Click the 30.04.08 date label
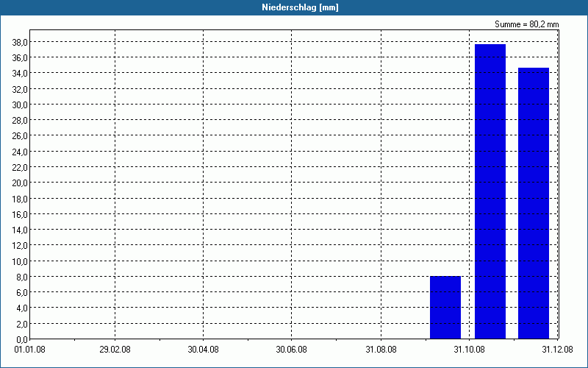This screenshot has height=368, width=588. pyautogui.click(x=203, y=350)
